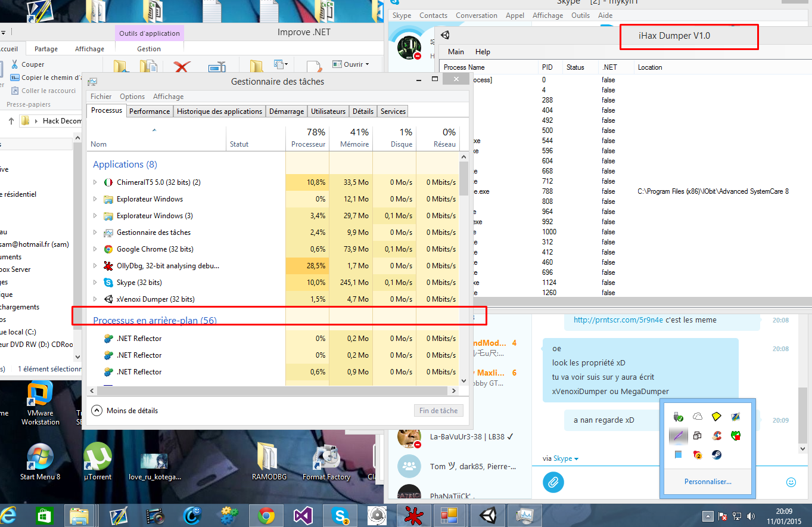Expand the Explorateur Windows (3) row
Image resolution: width=812 pixels, height=527 pixels.
pos(95,215)
